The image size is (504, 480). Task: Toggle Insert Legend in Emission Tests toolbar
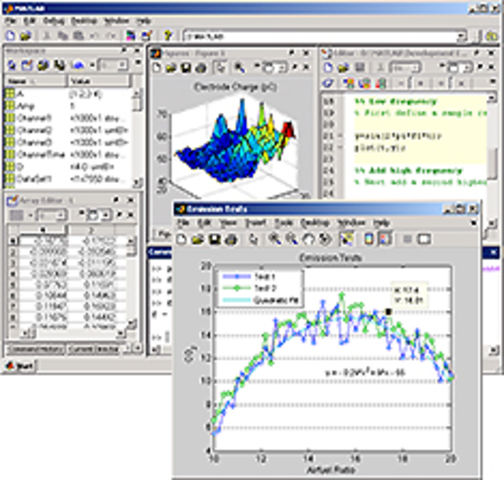[385, 239]
